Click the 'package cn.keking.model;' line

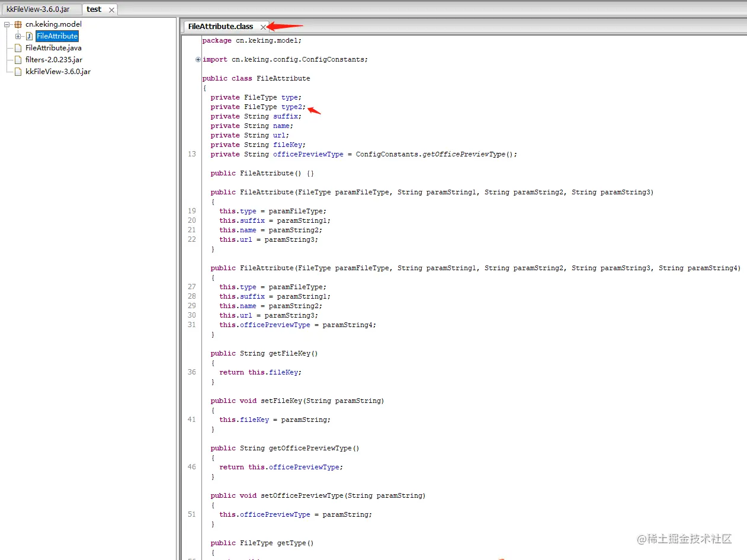(x=252, y=40)
